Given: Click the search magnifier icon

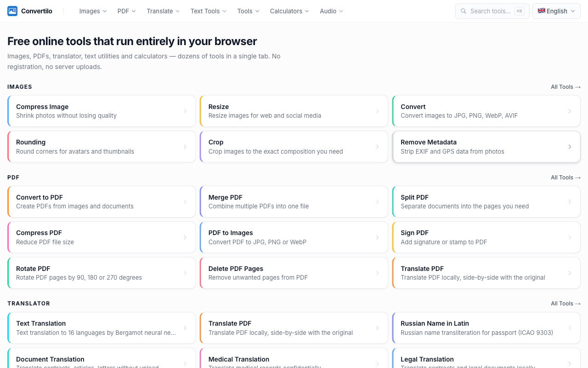Looking at the screenshot, I should pos(464,11).
